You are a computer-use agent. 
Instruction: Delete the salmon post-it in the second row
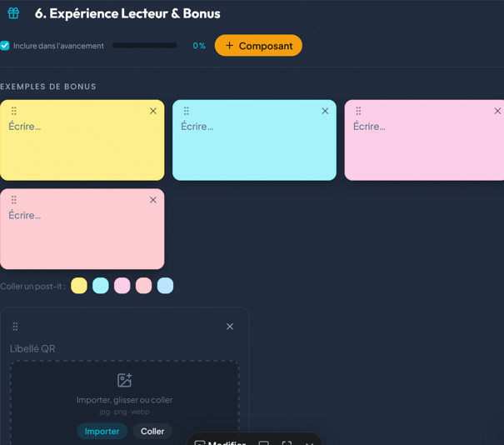pos(153,200)
